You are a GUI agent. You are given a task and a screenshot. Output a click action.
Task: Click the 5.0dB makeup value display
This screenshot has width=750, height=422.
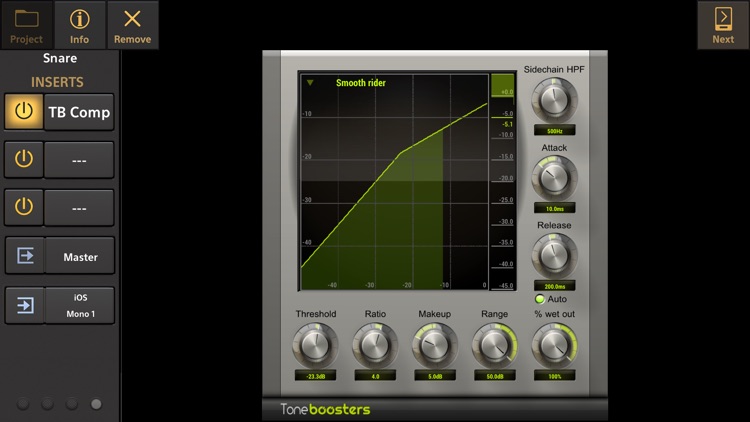point(435,376)
